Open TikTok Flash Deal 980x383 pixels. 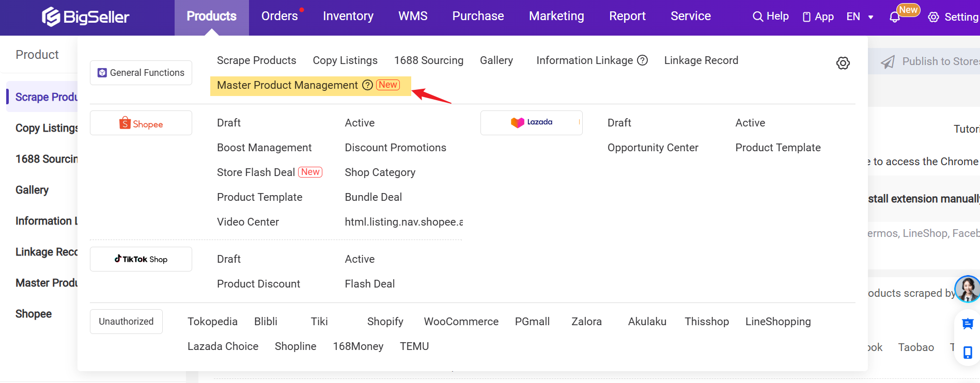click(370, 284)
